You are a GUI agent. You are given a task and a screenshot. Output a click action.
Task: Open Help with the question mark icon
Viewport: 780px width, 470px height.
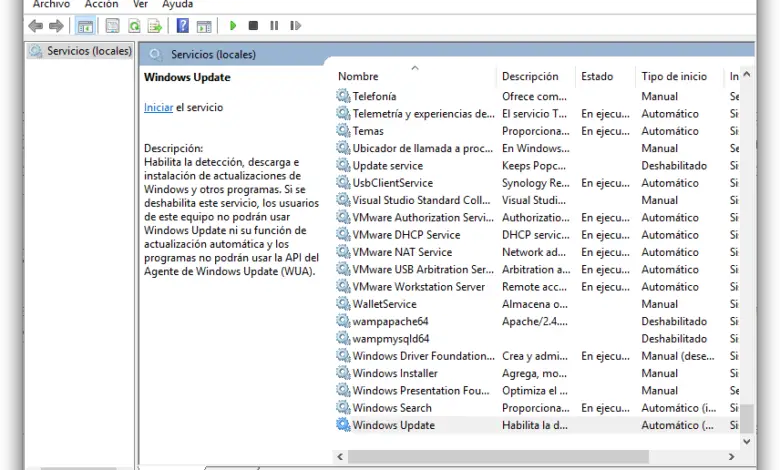click(x=183, y=25)
